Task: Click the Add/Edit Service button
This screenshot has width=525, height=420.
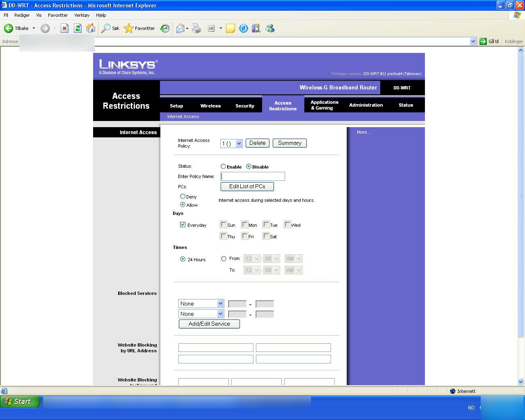Action: (x=209, y=324)
